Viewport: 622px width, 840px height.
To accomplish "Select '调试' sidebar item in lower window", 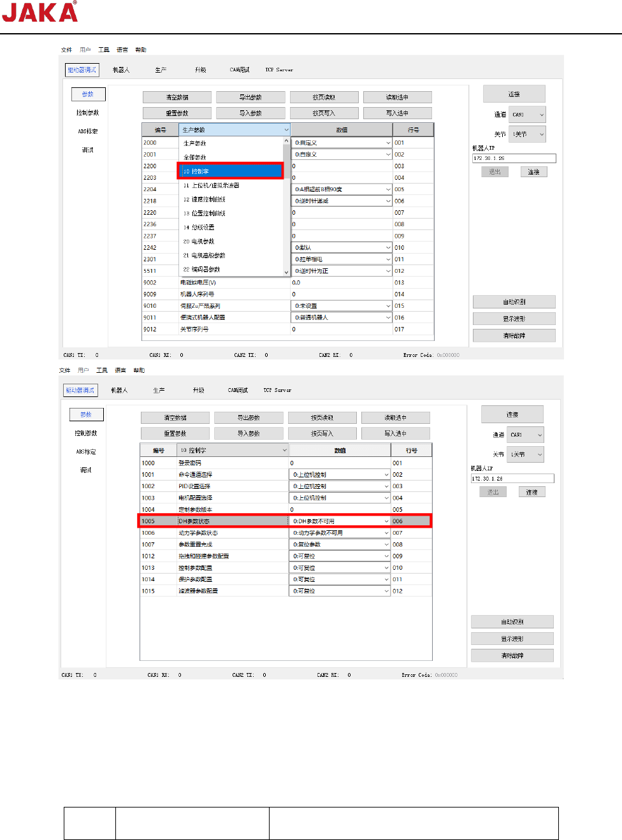I will (86, 470).
